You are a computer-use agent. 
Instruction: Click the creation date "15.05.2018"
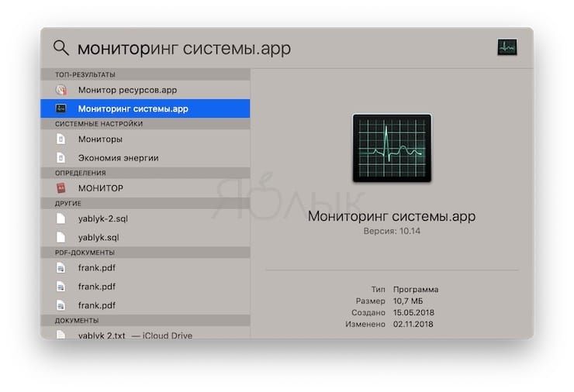tap(413, 313)
